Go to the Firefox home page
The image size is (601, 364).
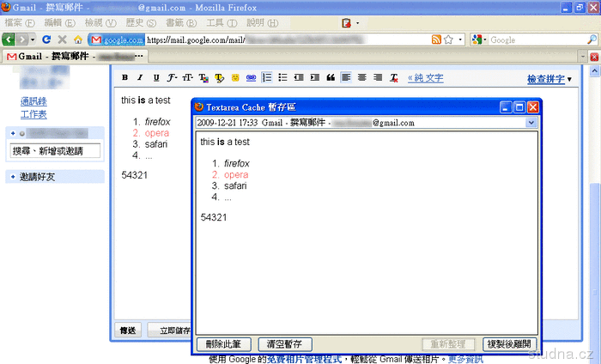(x=77, y=39)
